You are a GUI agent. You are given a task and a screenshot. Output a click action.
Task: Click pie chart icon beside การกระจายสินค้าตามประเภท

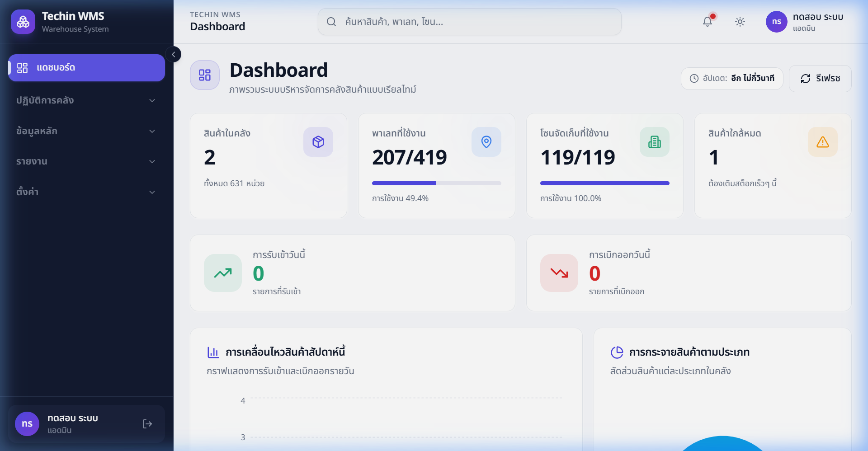pyautogui.click(x=617, y=352)
